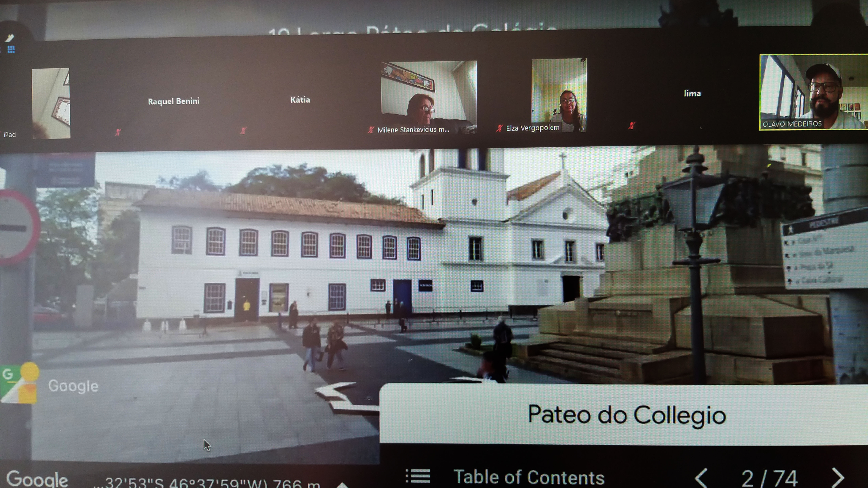Click the Street View pegman Google icon
The image size is (868, 488).
click(20, 383)
